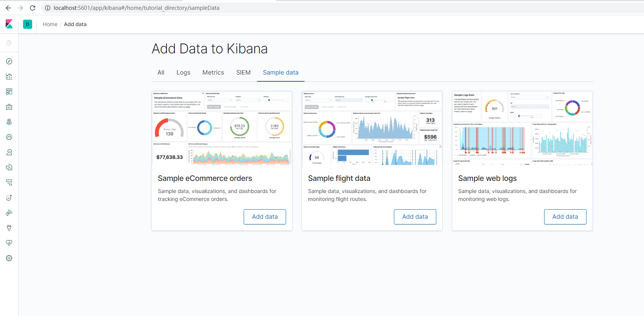Image resolution: width=644 pixels, height=316 pixels.
Task: Open recently viewed clock icon
Action: 9,43
